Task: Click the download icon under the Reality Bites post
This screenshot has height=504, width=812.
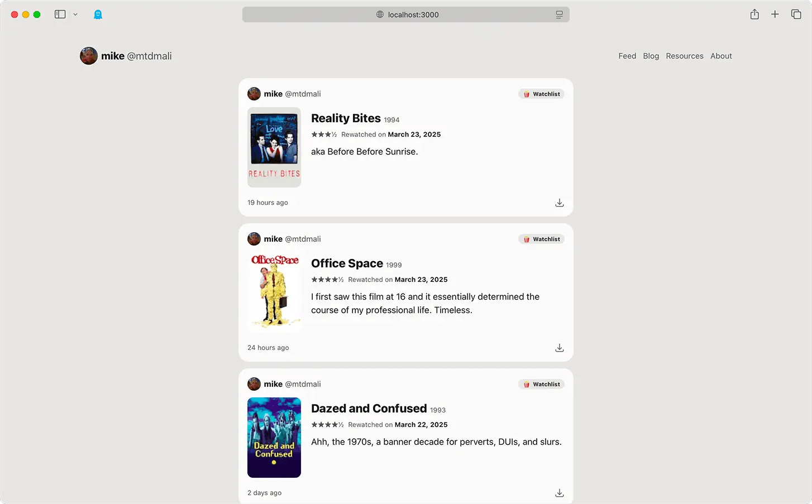Action: (x=559, y=202)
